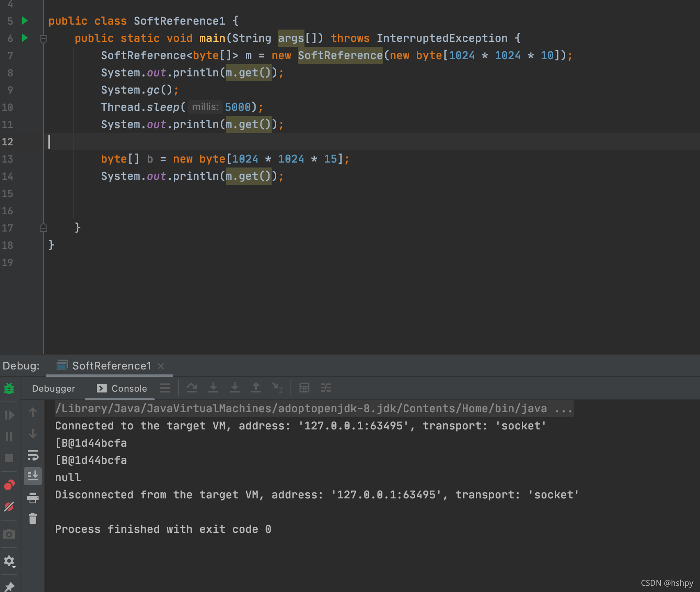This screenshot has height=592, width=700.
Task: Close the SoftReference1 debug tab
Action: (x=161, y=366)
